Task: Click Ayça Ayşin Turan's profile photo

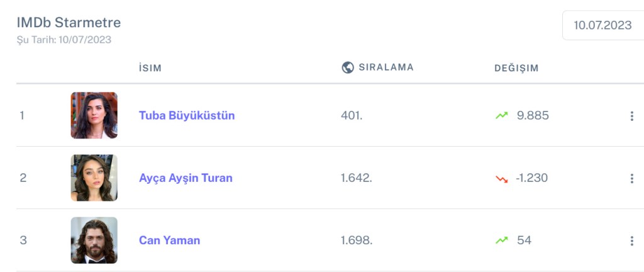Action: pyautogui.click(x=94, y=178)
